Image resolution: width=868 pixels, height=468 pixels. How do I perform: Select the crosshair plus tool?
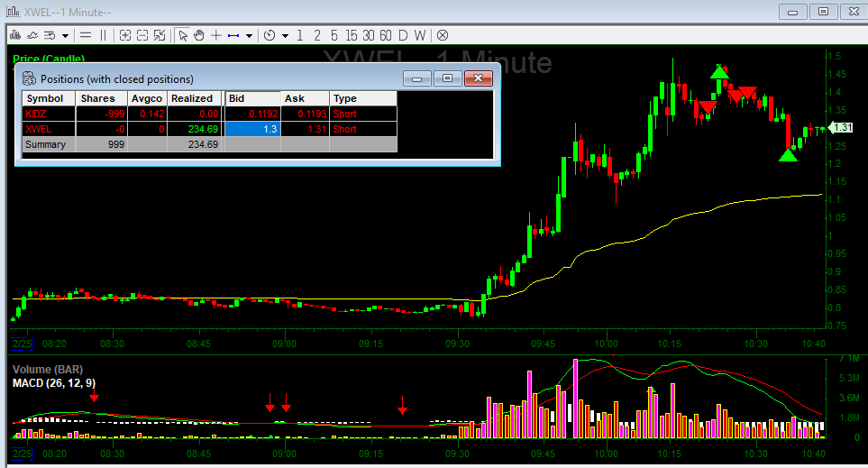pos(216,35)
